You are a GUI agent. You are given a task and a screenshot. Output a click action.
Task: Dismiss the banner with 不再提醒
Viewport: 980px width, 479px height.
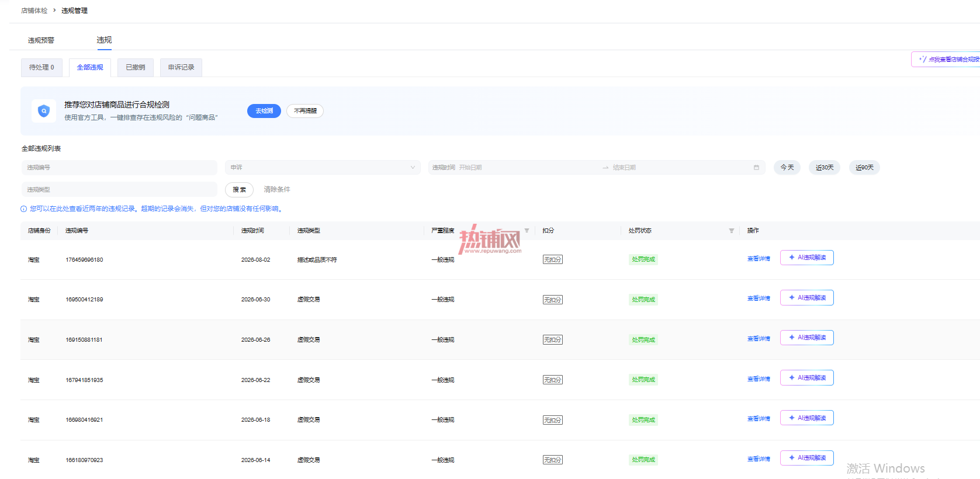305,111
